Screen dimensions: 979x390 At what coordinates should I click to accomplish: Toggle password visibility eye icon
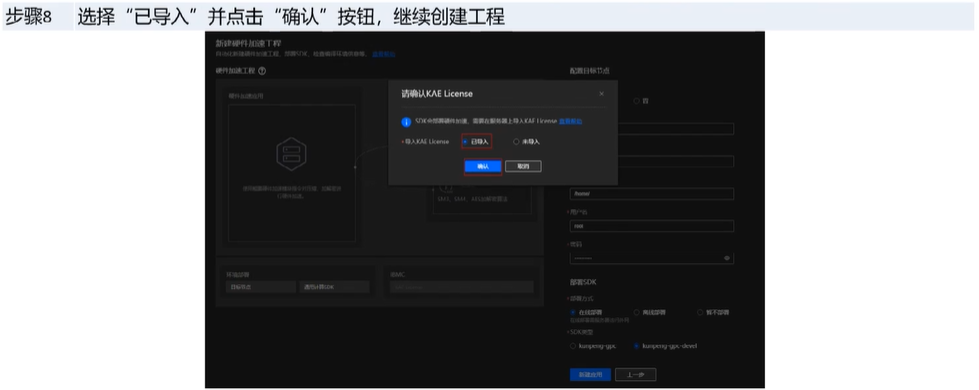pos(727,258)
